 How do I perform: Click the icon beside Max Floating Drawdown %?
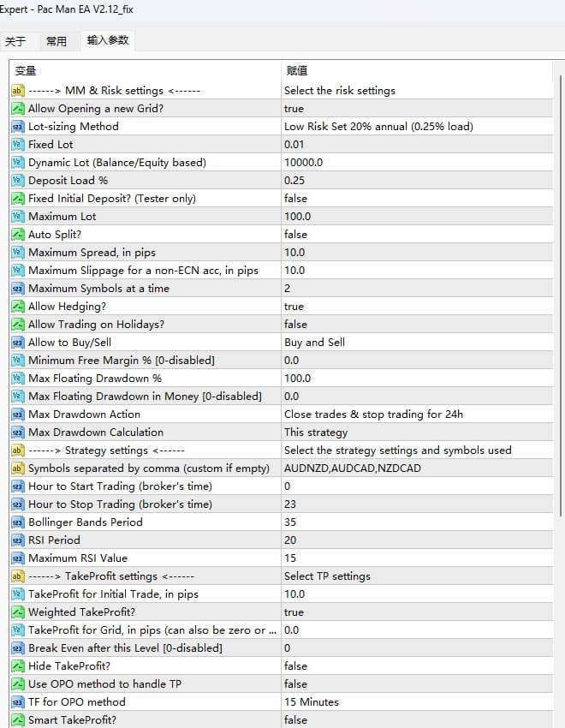click(x=18, y=379)
